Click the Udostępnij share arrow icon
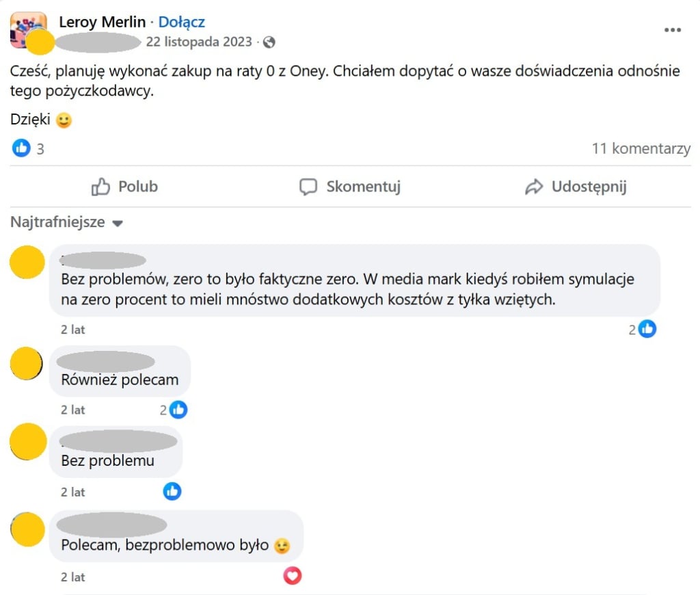The height and width of the screenshot is (595, 700). click(534, 185)
